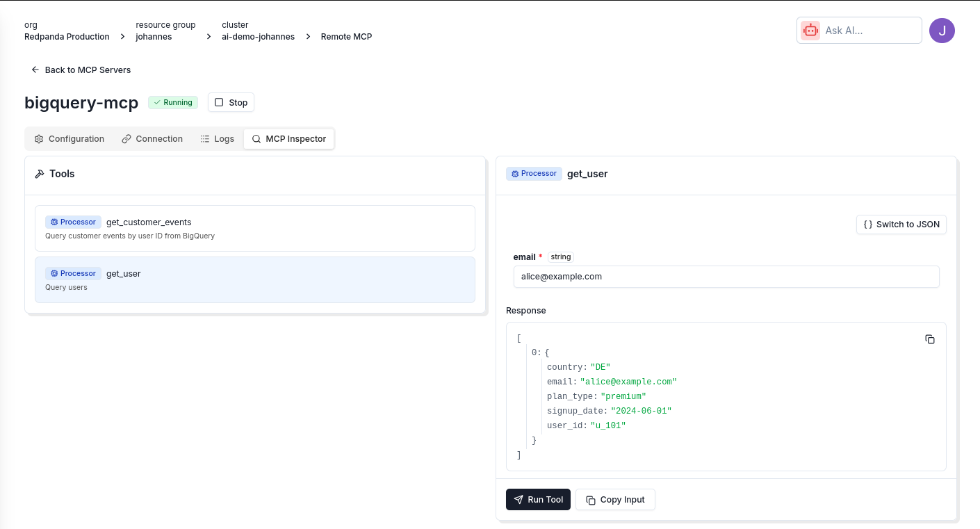Image resolution: width=980 pixels, height=529 pixels.
Task: Click the "premium" plan_type value
Action: 623,397
